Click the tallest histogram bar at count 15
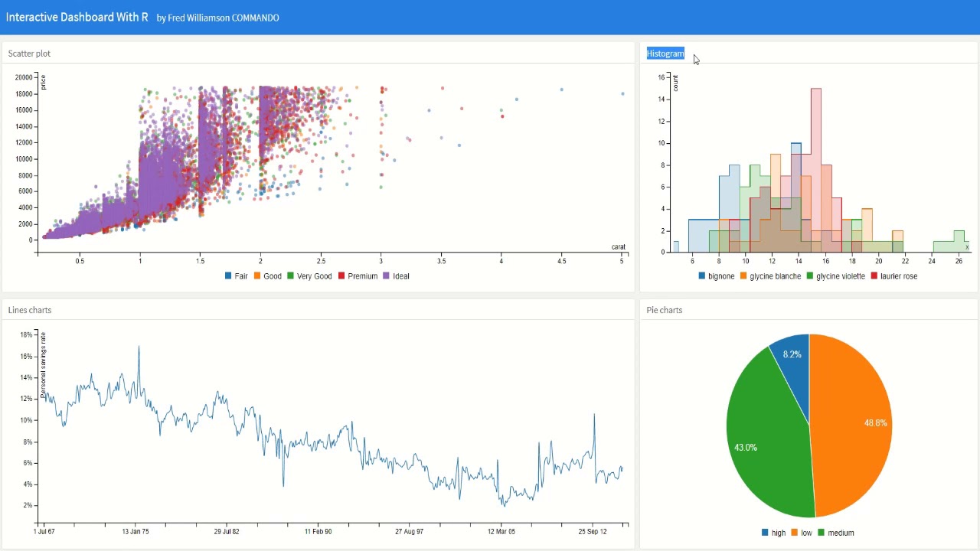 [815, 170]
